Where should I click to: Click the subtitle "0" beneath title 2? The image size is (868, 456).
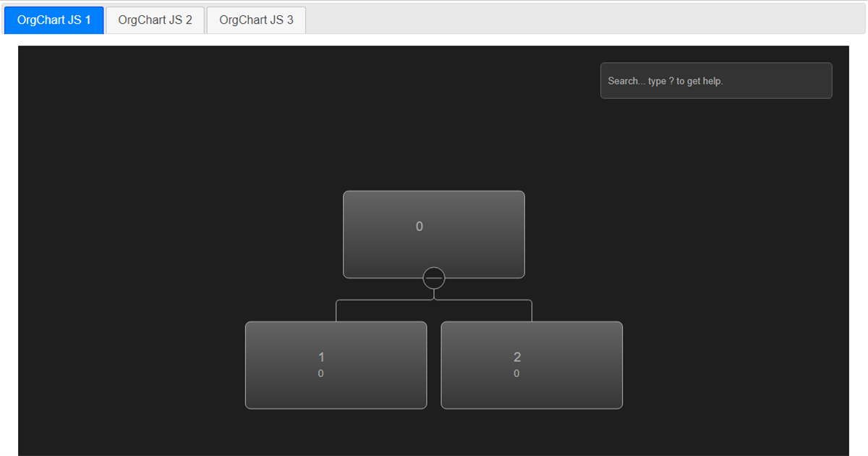tap(516, 374)
